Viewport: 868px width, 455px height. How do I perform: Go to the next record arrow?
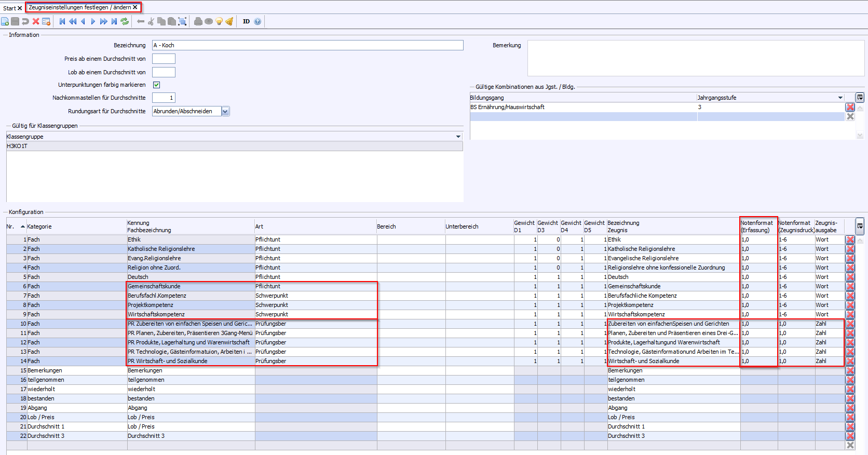pos(93,21)
